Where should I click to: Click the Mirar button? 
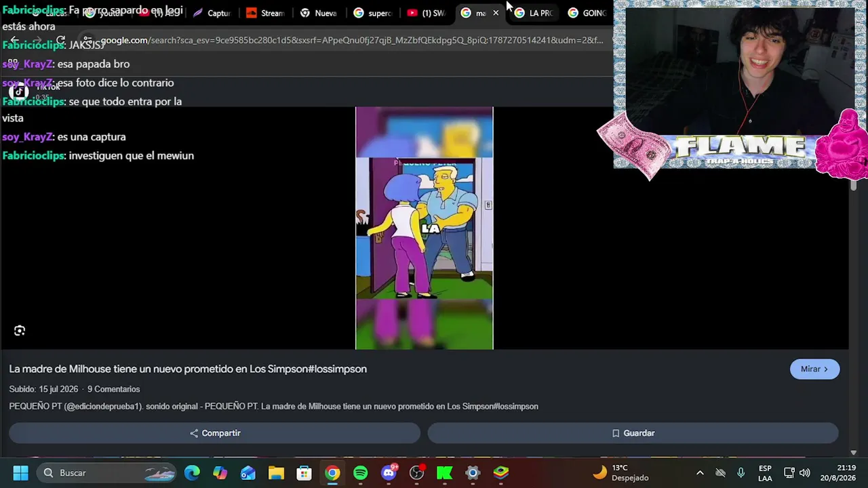(814, 369)
